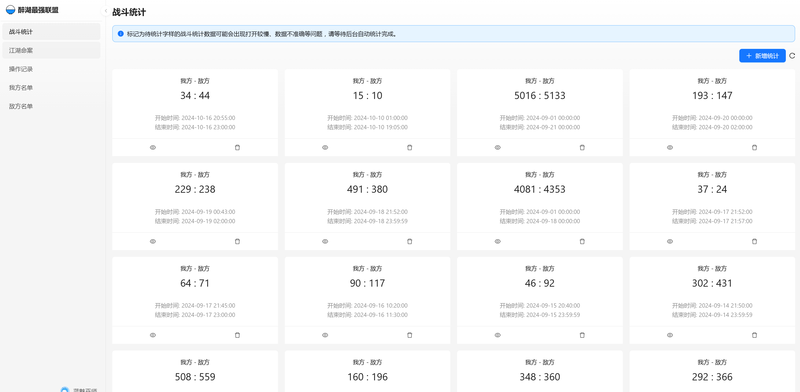Open the 敌方名单 sidebar entry
Viewport: 800px width, 392px height.
[x=51, y=106]
